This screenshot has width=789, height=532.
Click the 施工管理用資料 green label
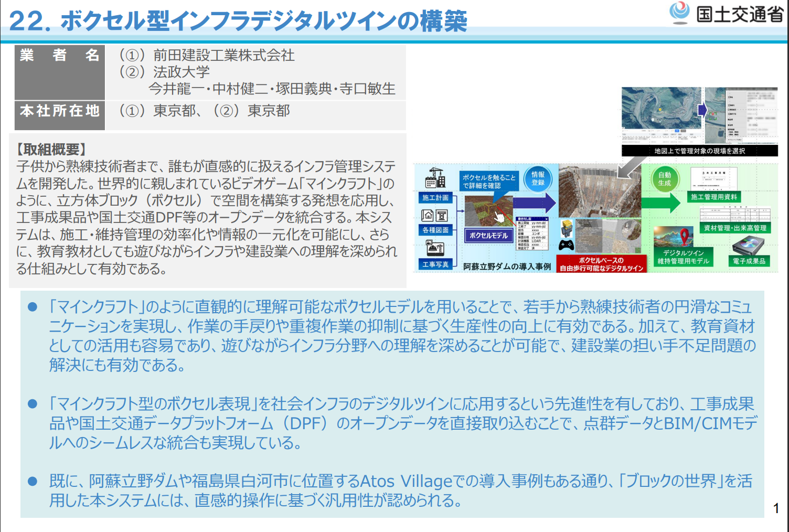[713, 197]
